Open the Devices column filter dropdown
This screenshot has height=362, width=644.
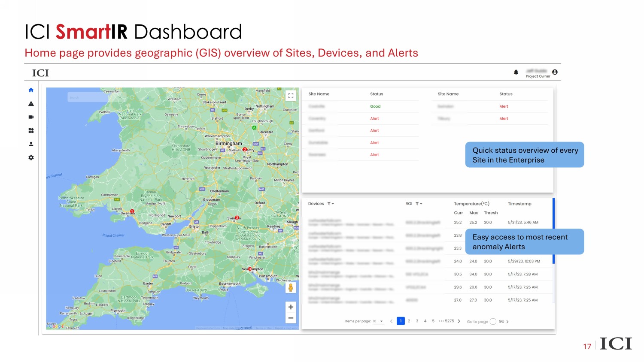point(331,204)
